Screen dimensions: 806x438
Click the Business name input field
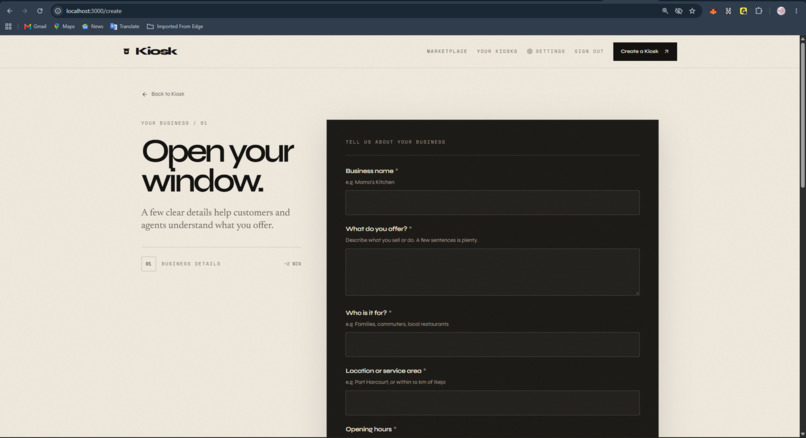[x=492, y=203]
